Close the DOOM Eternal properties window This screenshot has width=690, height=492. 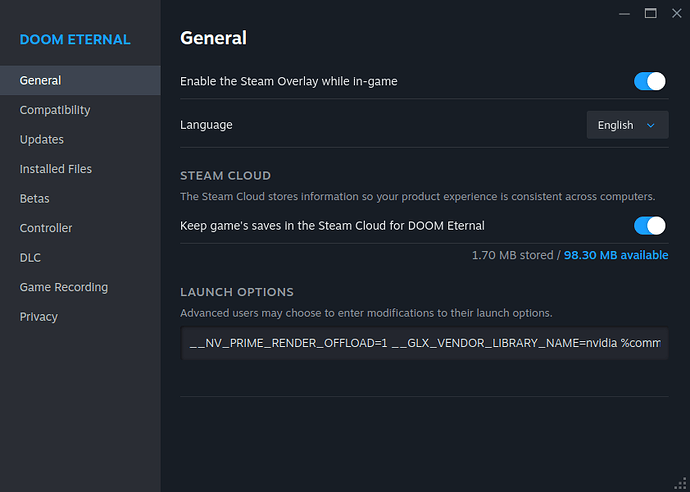675,13
